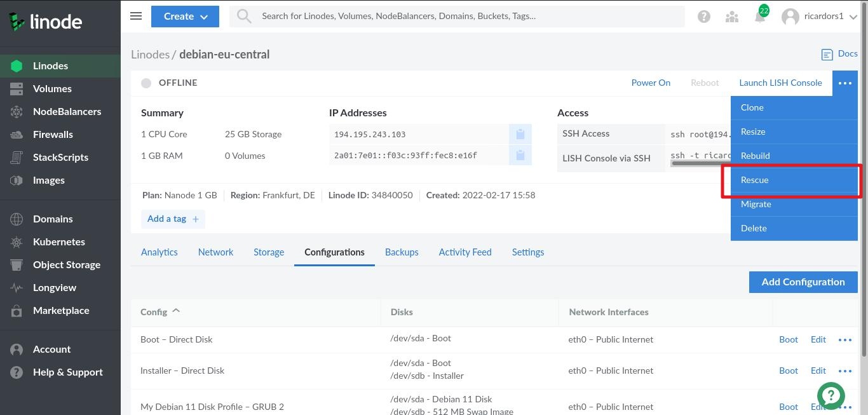868x415 pixels.
Task: Go to Linodes breadcrumb link
Action: (150, 54)
